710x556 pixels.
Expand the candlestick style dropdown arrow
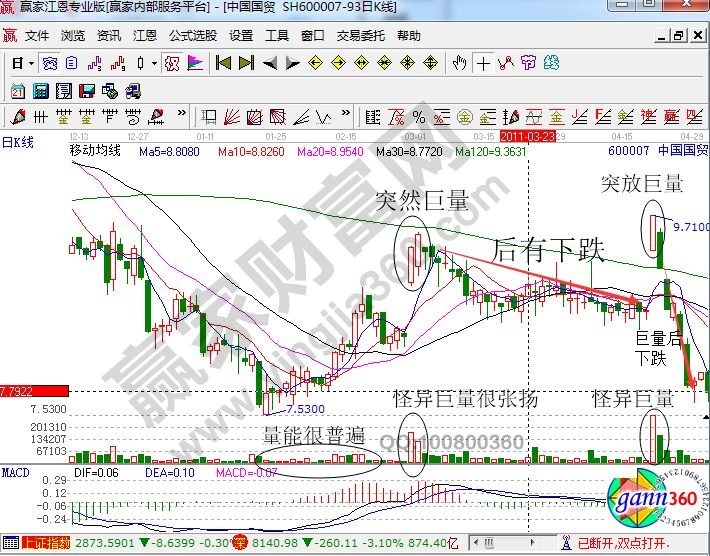pyautogui.click(x=153, y=63)
